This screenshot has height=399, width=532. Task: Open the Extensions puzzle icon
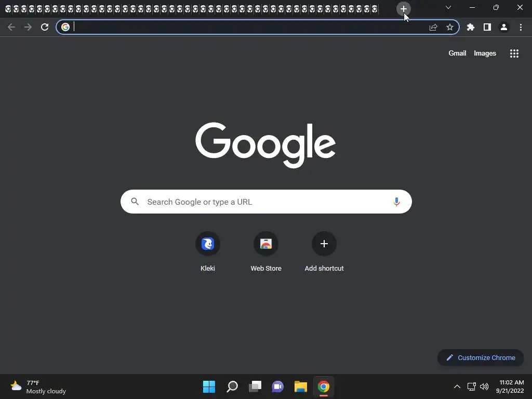pyautogui.click(x=471, y=27)
